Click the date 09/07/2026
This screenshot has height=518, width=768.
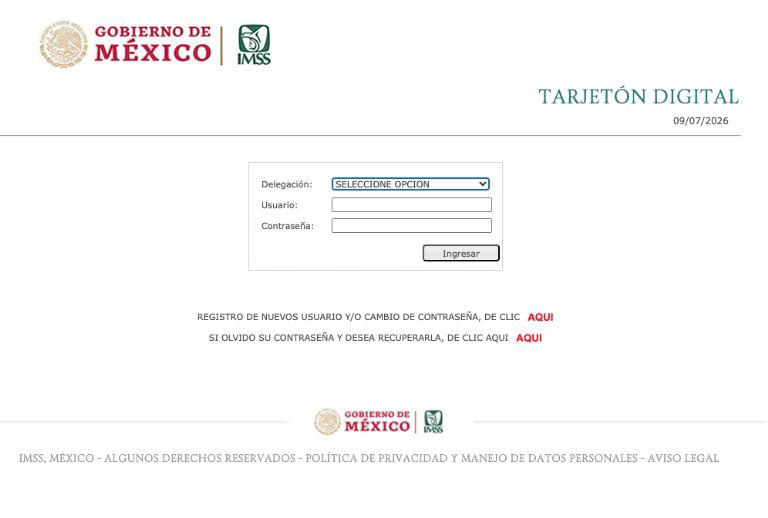(x=700, y=121)
